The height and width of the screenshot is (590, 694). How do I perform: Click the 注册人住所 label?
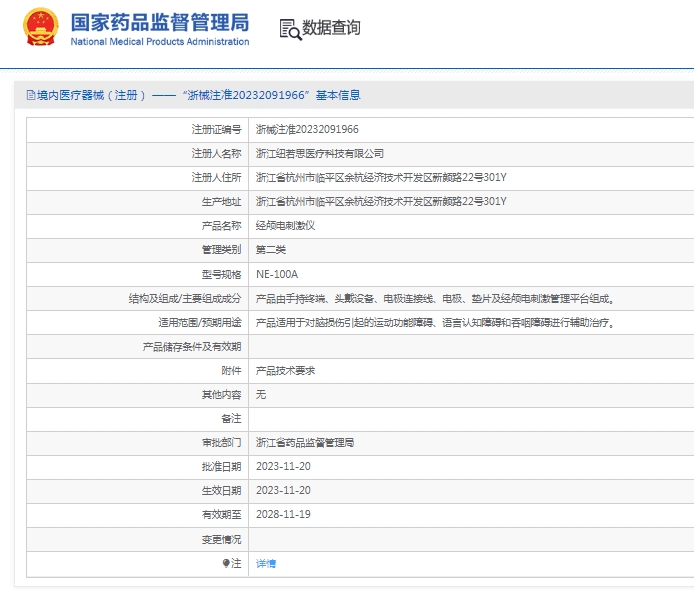[216, 177]
